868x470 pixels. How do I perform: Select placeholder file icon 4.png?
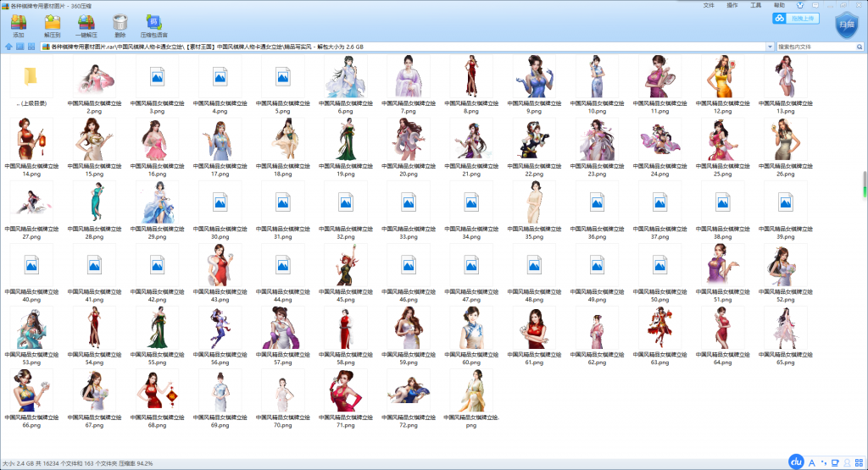220,77
